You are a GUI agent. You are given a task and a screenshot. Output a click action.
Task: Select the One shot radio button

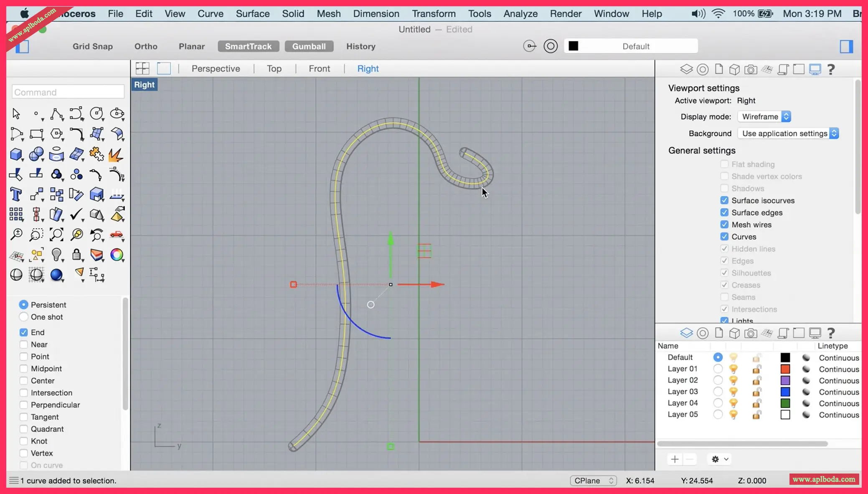click(24, 317)
